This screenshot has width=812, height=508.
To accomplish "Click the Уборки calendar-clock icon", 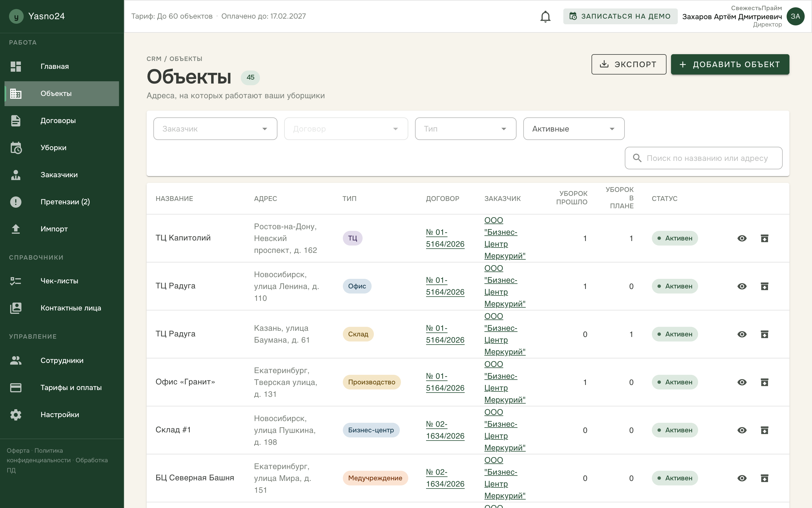I will click(x=16, y=148).
